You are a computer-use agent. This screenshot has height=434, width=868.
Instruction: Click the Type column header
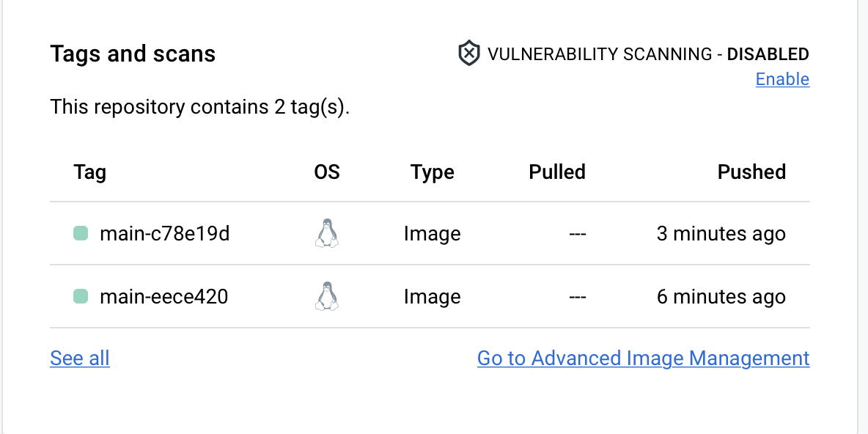(432, 172)
